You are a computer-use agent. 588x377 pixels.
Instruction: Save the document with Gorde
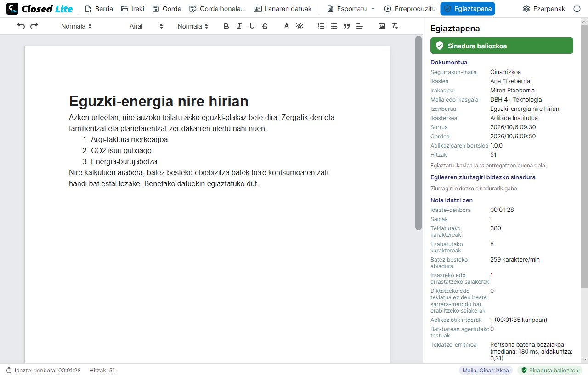pos(167,9)
